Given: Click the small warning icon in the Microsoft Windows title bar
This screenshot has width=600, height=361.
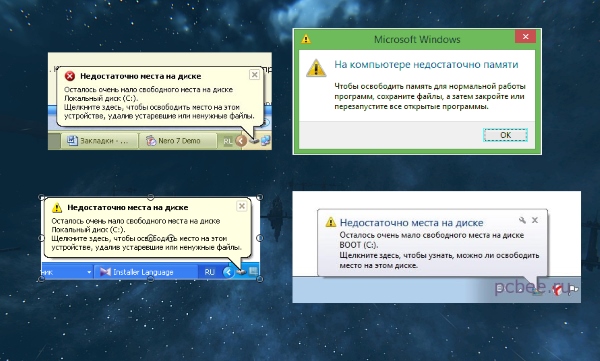Looking at the screenshot, I should 306,39.
